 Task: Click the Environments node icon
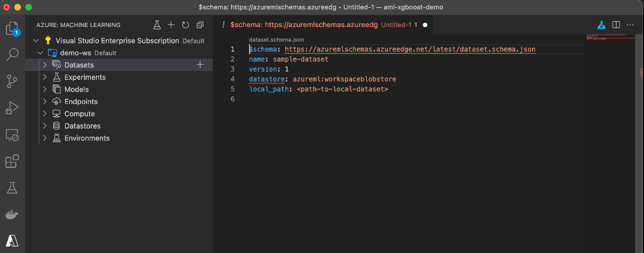(57, 138)
